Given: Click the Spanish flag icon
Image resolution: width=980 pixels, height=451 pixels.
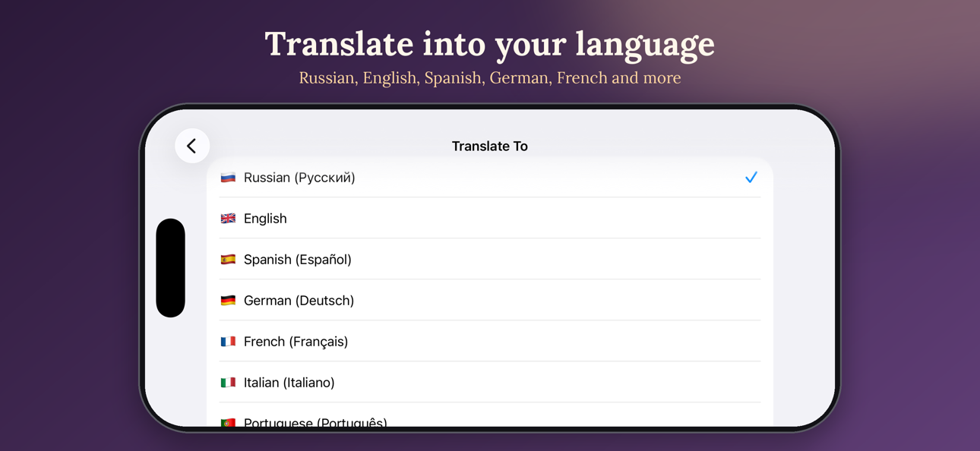Looking at the screenshot, I should pyautogui.click(x=228, y=260).
